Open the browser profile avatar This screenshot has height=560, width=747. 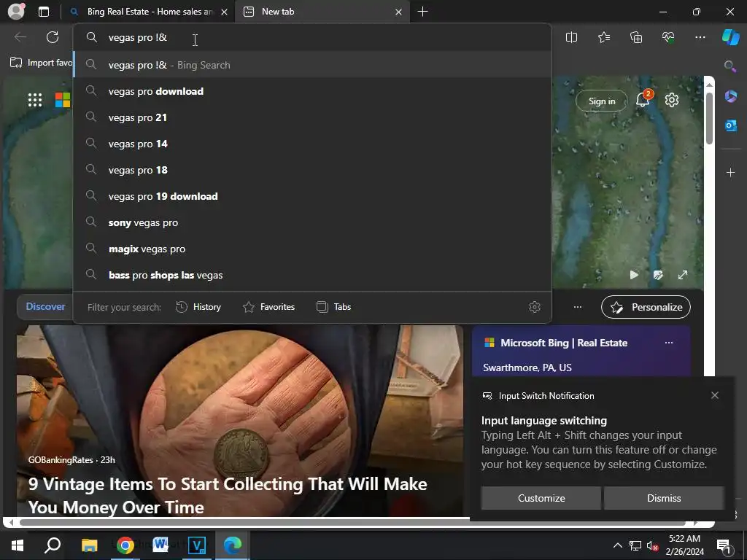point(16,12)
